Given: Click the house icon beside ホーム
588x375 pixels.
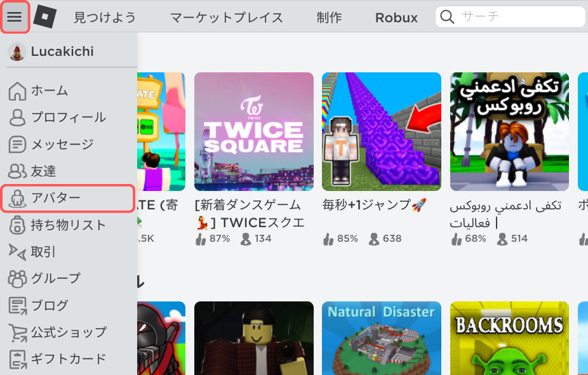Looking at the screenshot, I should (x=17, y=91).
